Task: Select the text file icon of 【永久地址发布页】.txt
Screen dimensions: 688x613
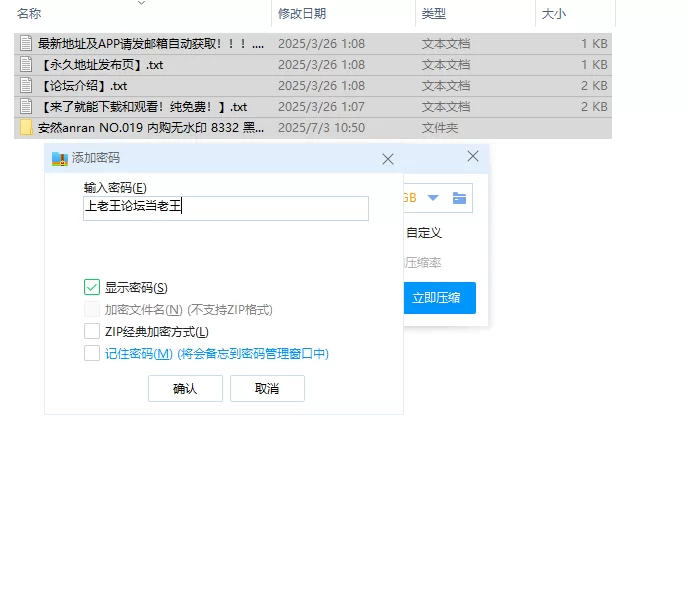Action: click(26, 65)
